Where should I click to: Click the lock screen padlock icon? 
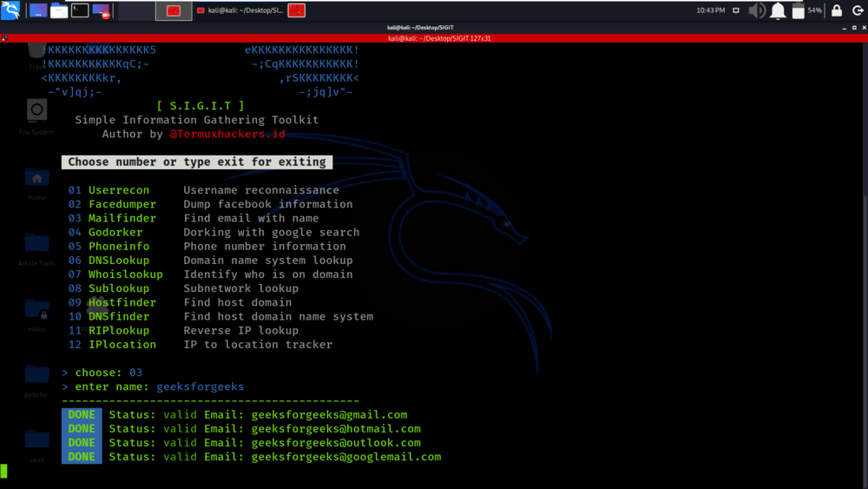837,10
